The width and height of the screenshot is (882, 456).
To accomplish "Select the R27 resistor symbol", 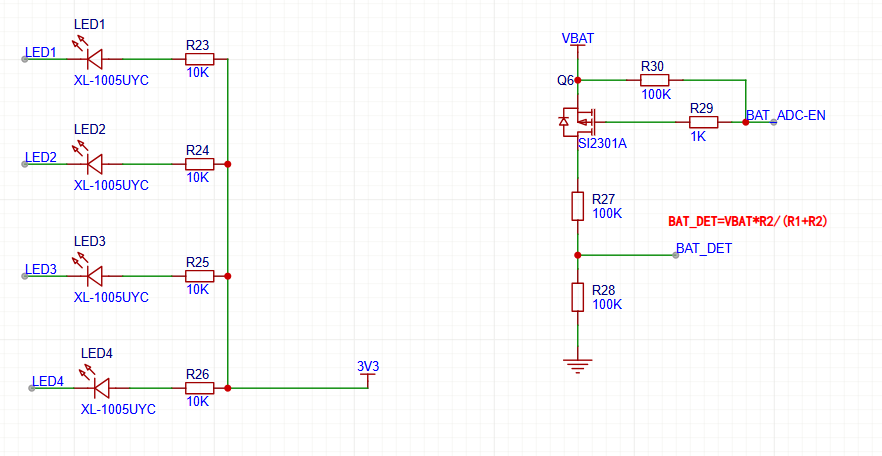I will coord(577,206).
